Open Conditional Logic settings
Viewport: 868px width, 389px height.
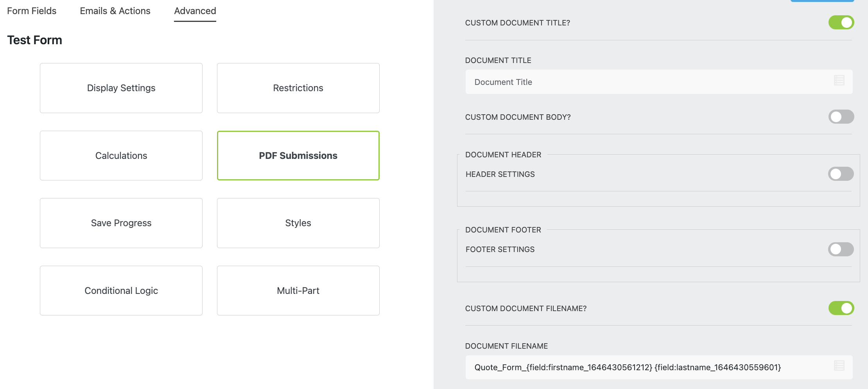click(x=121, y=290)
